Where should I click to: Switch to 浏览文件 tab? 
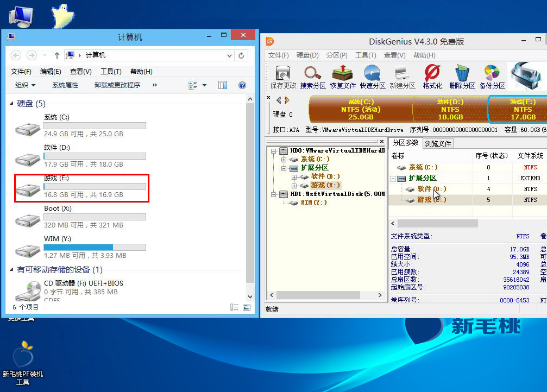pos(438,143)
